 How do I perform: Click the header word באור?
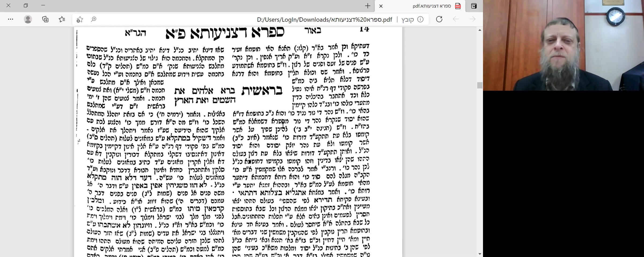[x=313, y=30]
